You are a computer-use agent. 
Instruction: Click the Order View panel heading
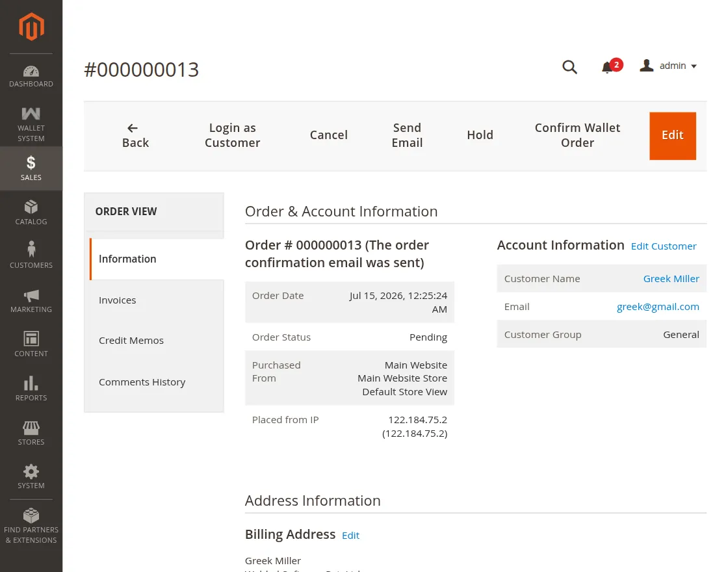tap(126, 212)
